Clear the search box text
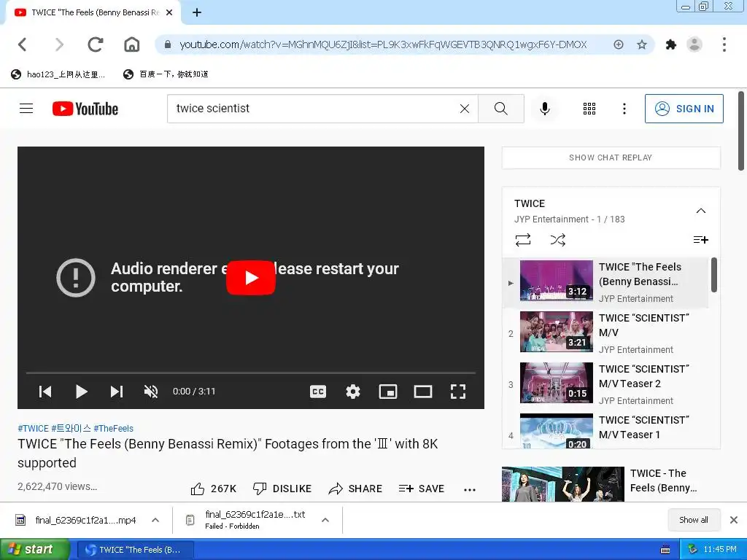Image resolution: width=747 pixels, height=560 pixels. pyautogui.click(x=465, y=109)
